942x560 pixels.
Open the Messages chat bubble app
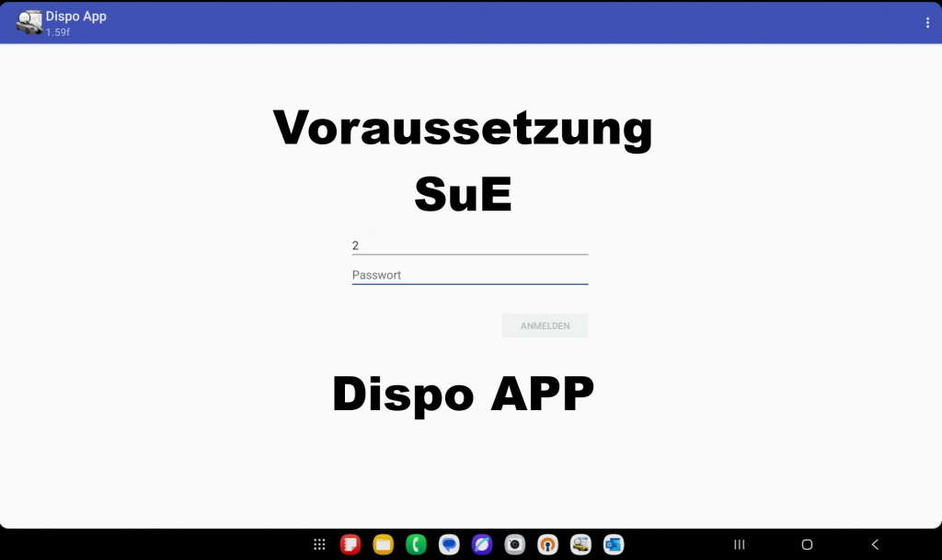449,544
